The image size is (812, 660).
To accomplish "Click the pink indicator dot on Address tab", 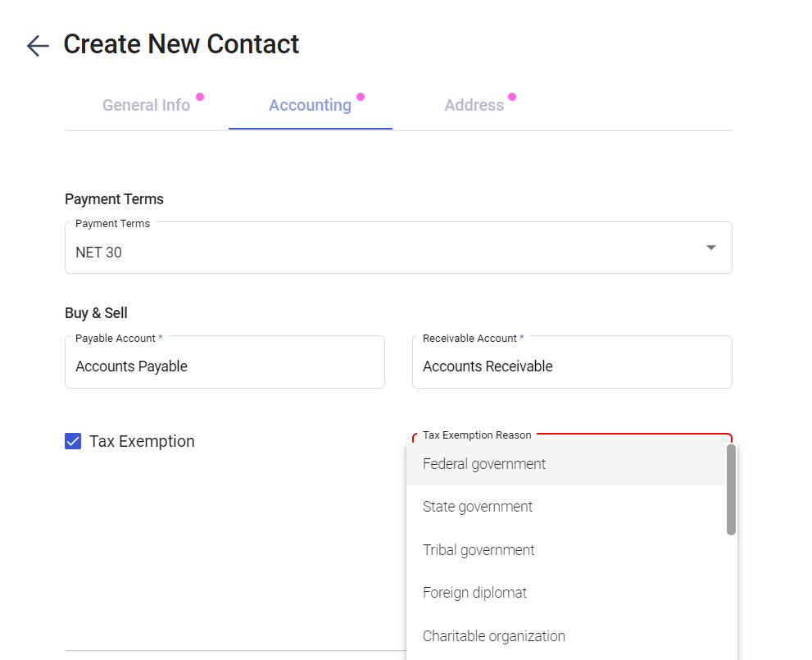I will pos(512,97).
